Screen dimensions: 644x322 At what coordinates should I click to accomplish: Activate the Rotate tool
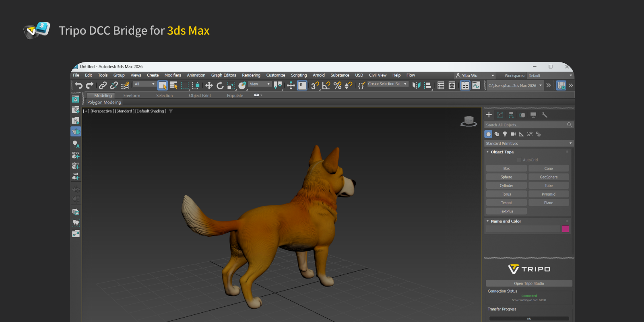coord(220,85)
